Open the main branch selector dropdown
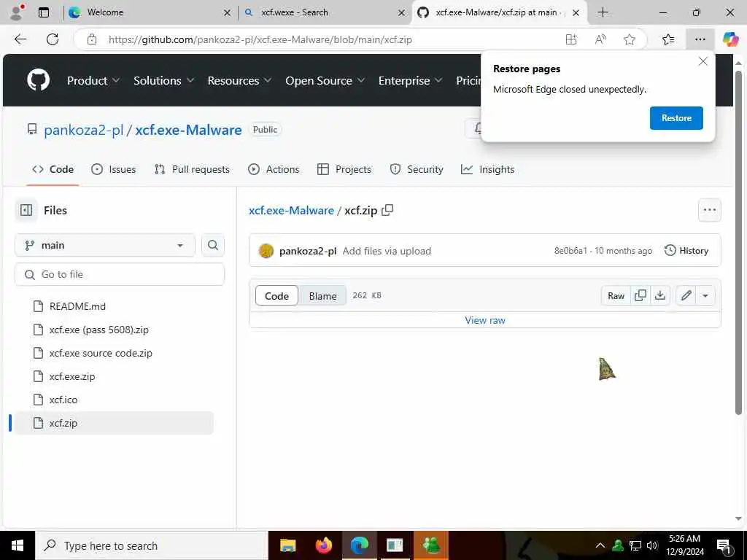 (x=105, y=245)
